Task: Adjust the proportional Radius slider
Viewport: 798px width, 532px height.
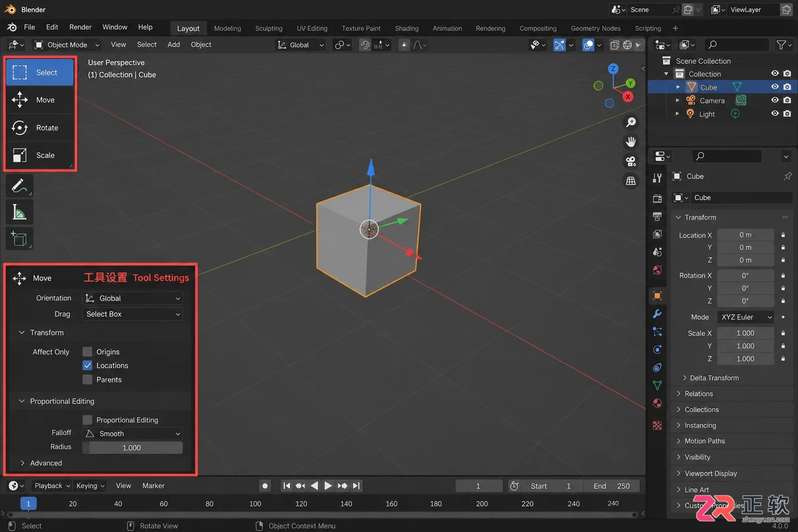Action: 132,448
